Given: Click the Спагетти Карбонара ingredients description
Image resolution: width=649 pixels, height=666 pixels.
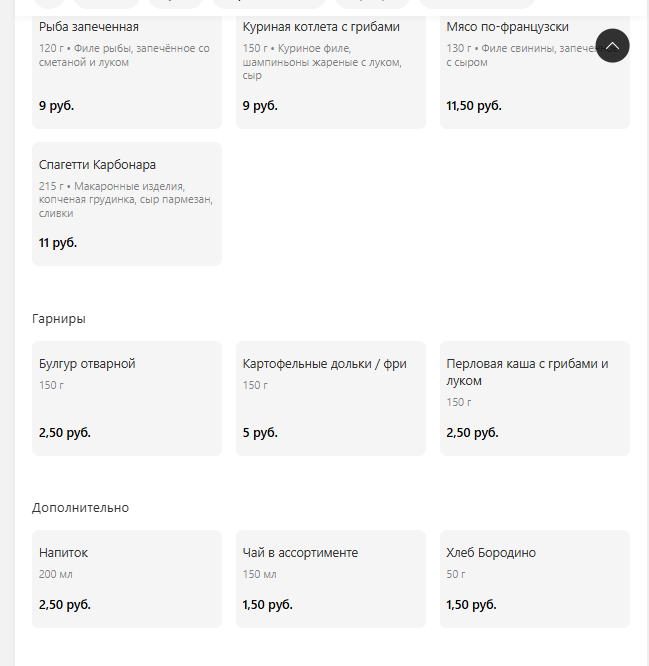Looking at the screenshot, I should coord(125,200).
